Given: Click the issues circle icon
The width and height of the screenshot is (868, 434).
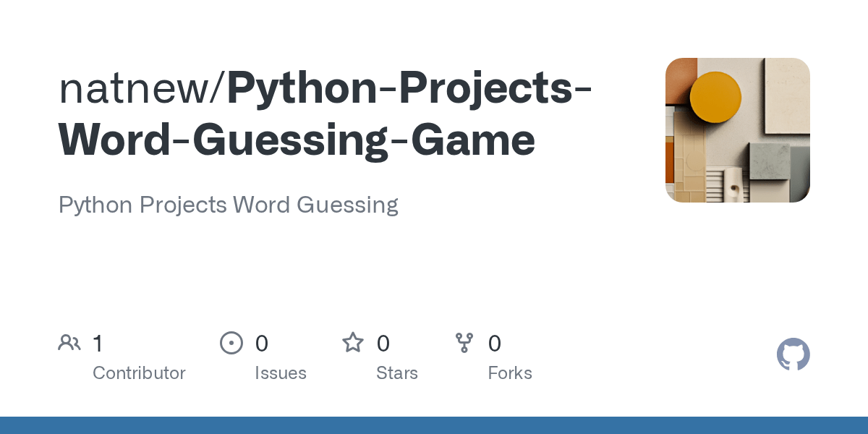Looking at the screenshot, I should 231,343.
